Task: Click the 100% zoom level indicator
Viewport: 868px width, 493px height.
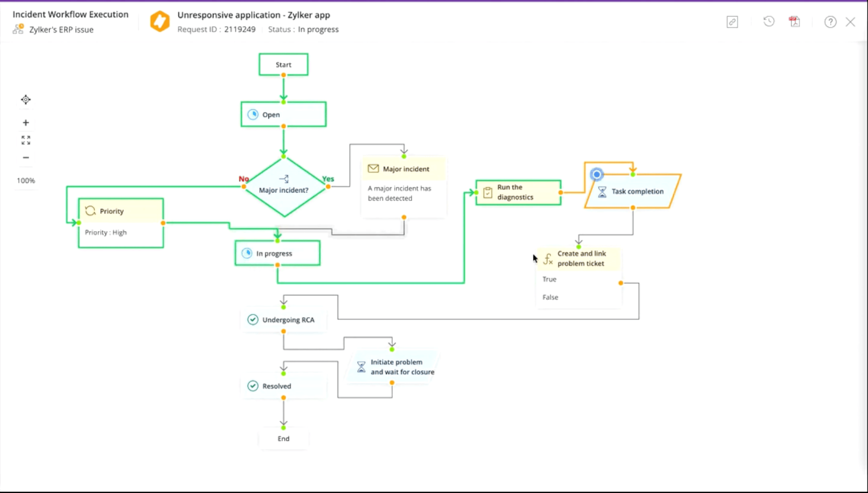Action: [x=26, y=180]
